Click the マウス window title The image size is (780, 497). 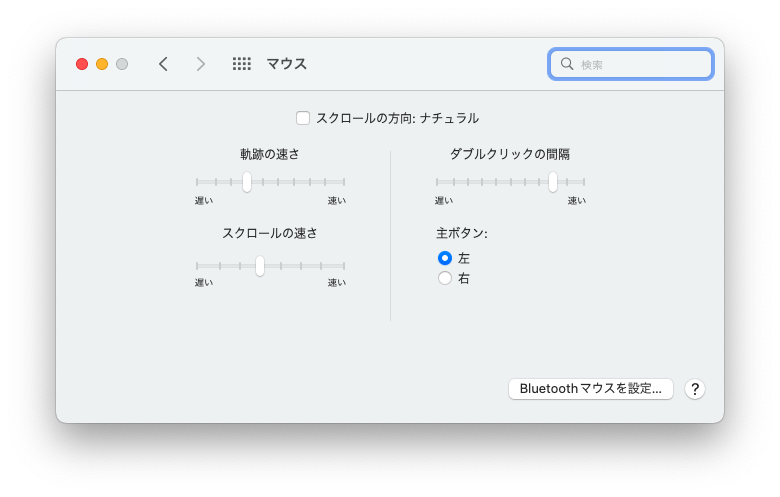pos(287,64)
